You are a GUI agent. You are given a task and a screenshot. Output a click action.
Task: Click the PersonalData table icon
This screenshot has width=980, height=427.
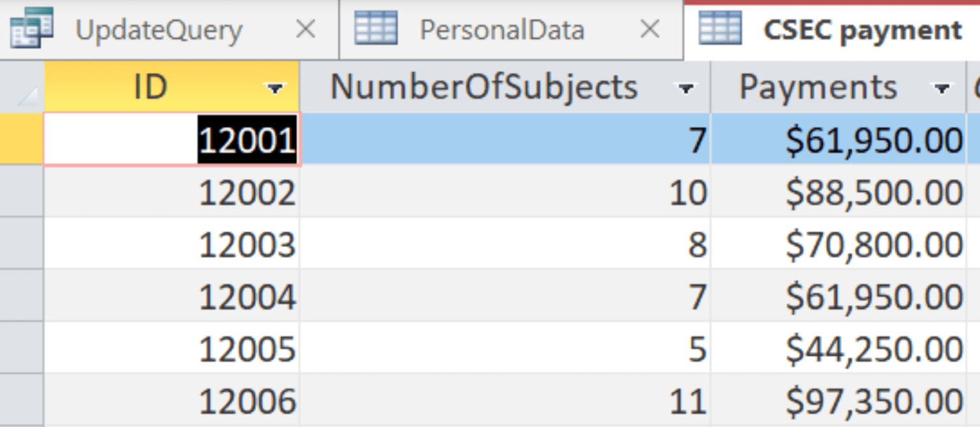click(x=376, y=29)
